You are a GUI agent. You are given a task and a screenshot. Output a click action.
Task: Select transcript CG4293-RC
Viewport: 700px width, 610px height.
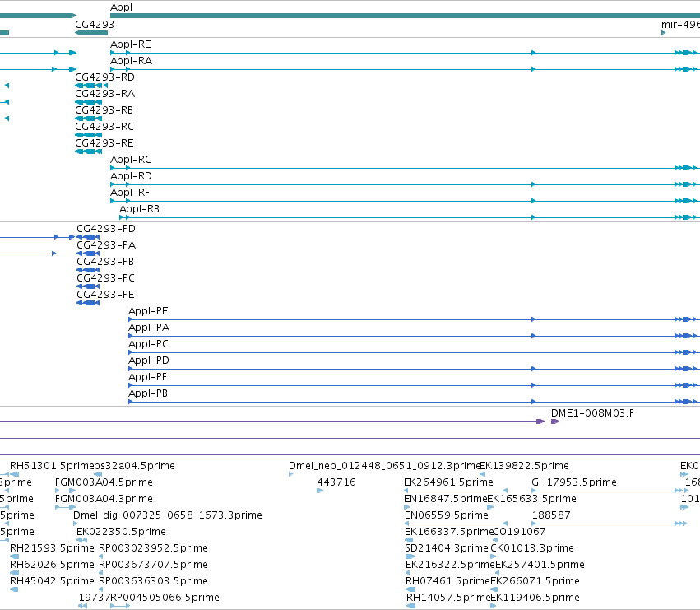point(104,127)
